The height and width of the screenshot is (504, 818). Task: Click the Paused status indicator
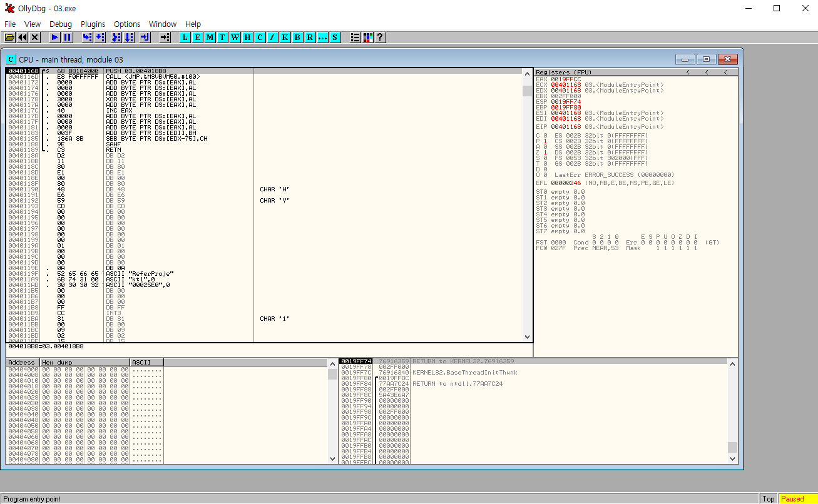[x=794, y=498]
